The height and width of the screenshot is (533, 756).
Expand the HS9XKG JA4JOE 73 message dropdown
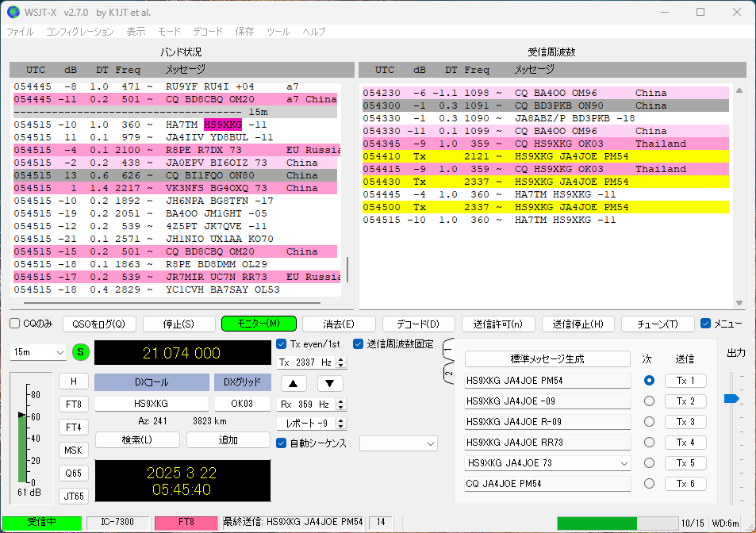coord(624,463)
